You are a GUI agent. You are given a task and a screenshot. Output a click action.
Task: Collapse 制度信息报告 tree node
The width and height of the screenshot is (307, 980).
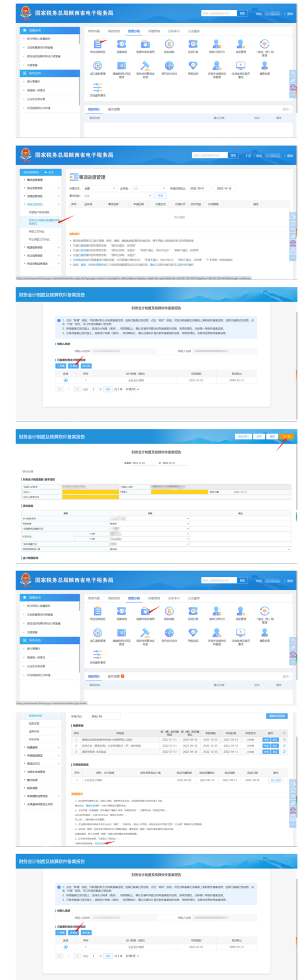(59, 204)
